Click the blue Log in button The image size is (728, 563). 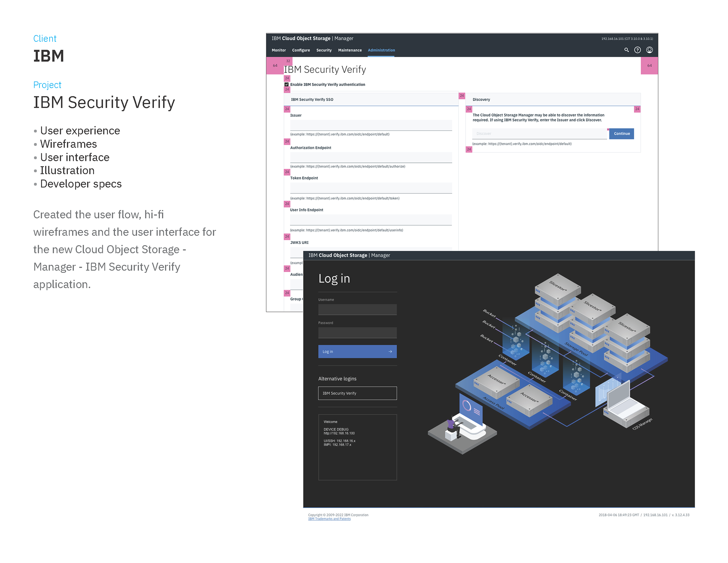coord(358,351)
